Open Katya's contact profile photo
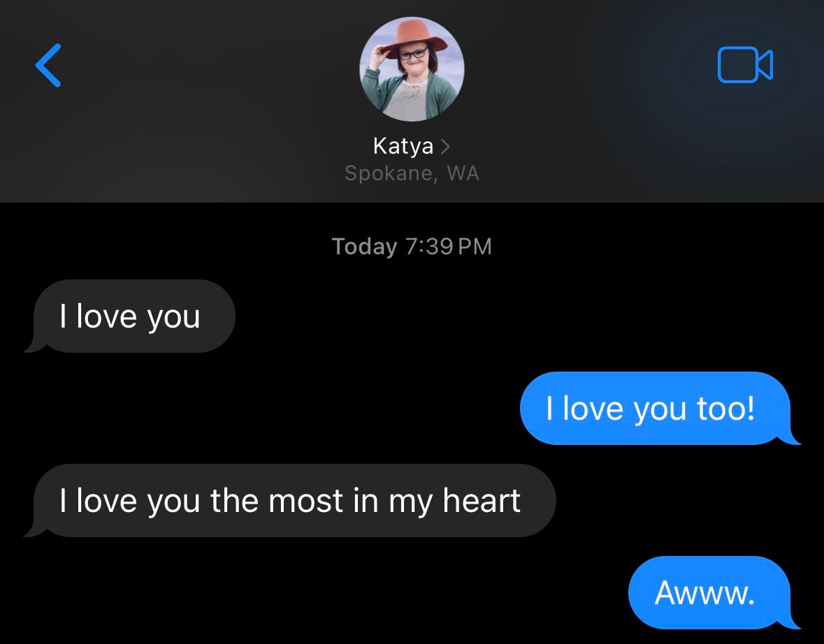This screenshot has height=644, width=824. click(412, 69)
